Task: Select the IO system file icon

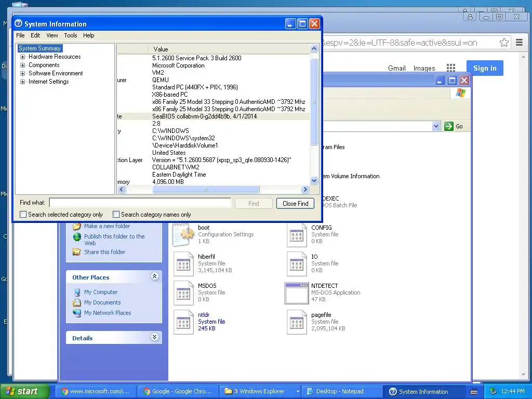Action: tap(297, 264)
